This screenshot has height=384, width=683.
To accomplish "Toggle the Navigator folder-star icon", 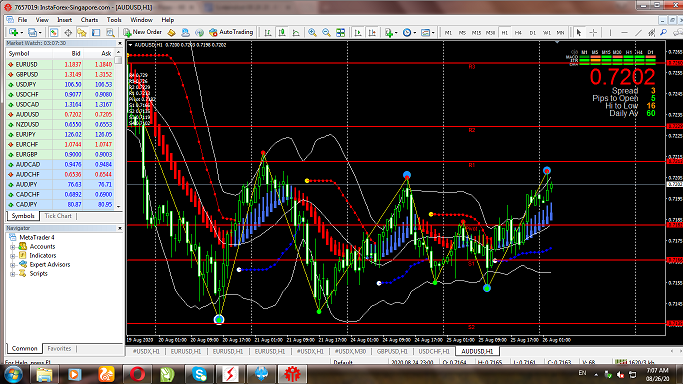I will click(82, 33).
